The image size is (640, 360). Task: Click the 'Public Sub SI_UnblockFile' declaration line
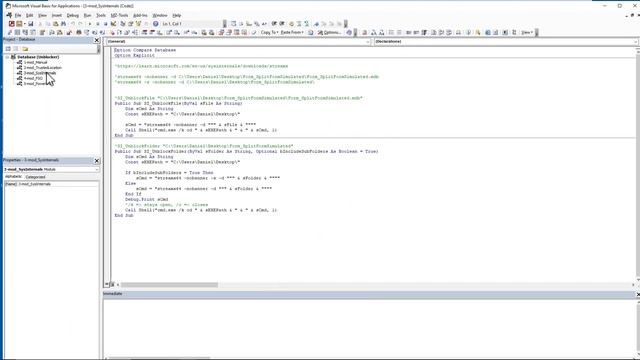pyautogui.click(x=178, y=103)
